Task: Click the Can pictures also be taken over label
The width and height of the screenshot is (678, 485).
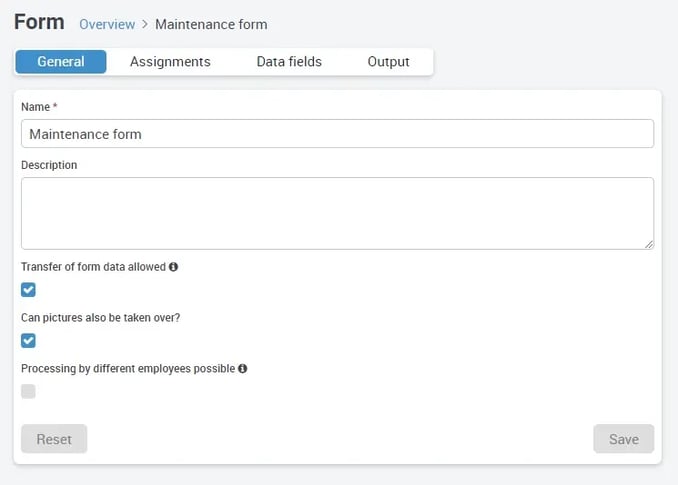Action: (x=101, y=318)
